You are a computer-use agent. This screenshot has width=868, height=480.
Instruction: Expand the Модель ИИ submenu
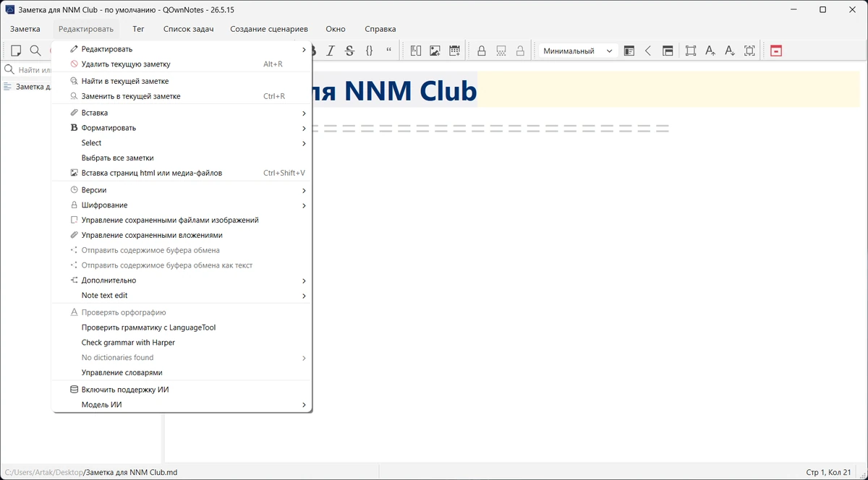point(182,405)
